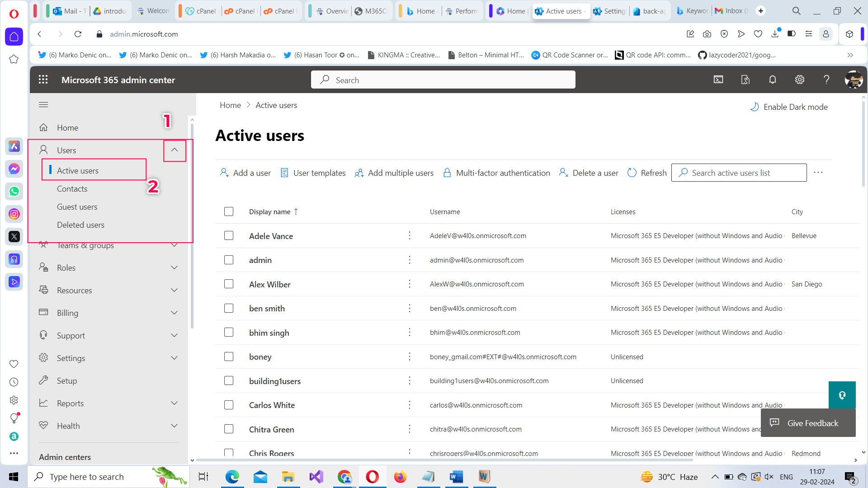Expand the Roles navigation section
Viewport: 868px width, 488px height.
pos(175,267)
